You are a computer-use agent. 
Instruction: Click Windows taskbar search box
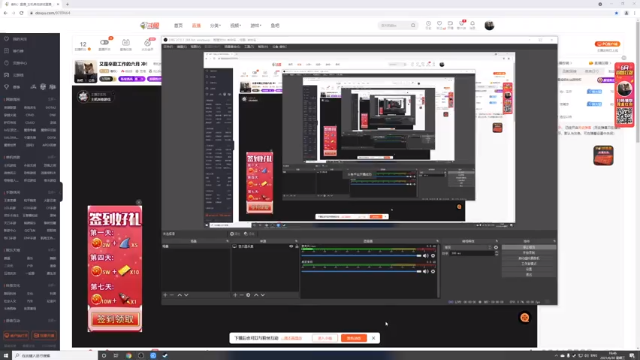[x=54, y=356]
